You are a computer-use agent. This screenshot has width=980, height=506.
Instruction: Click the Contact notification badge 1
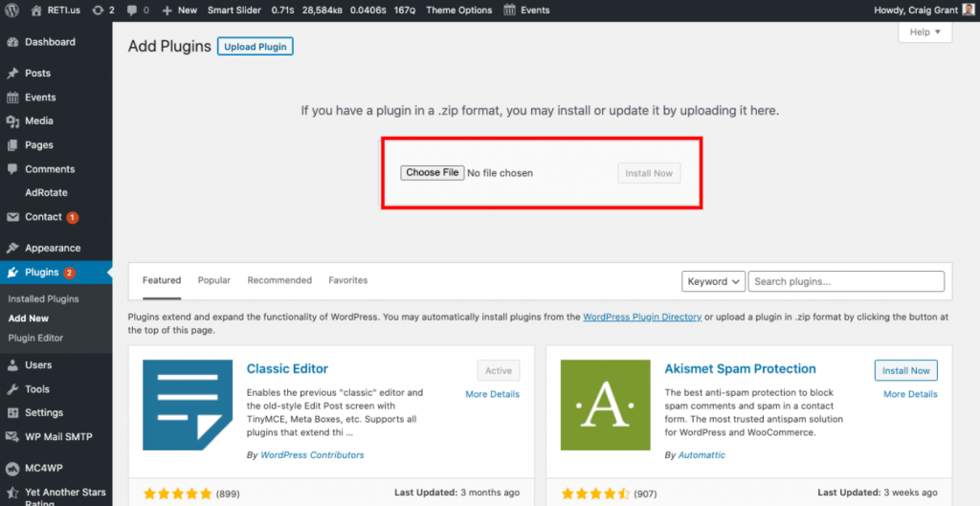tap(73, 217)
